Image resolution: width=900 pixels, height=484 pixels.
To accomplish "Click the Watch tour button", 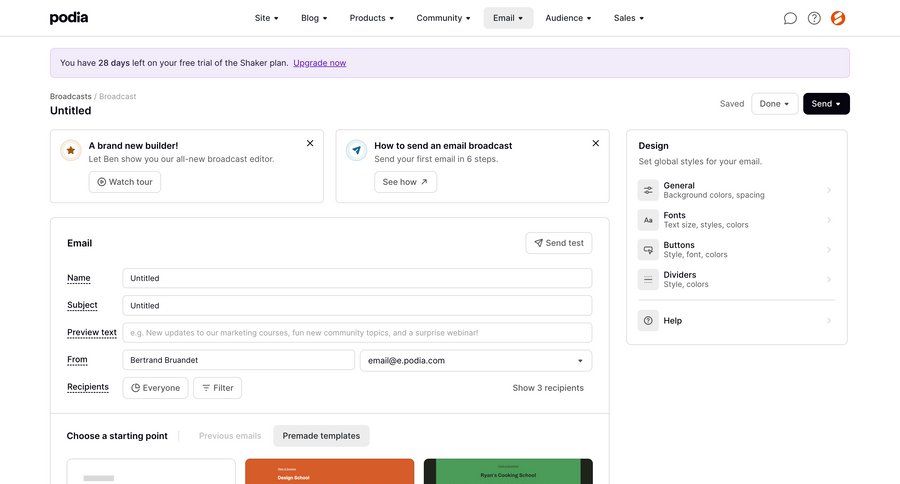I will point(125,182).
